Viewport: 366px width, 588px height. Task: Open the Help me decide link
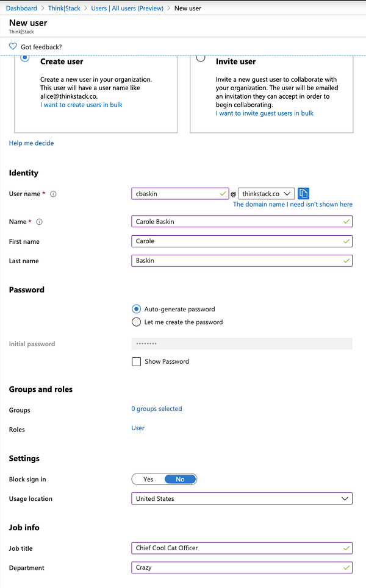pos(31,143)
